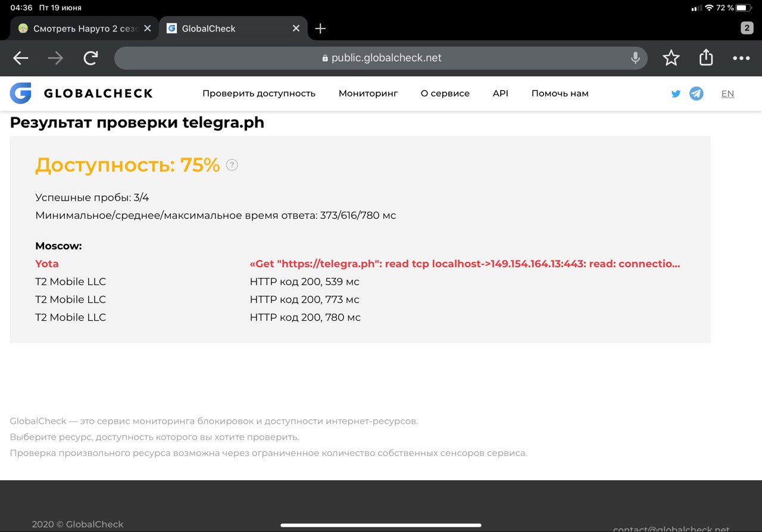Open Мониторинг menu item
The height and width of the screenshot is (532, 762).
point(368,93)
